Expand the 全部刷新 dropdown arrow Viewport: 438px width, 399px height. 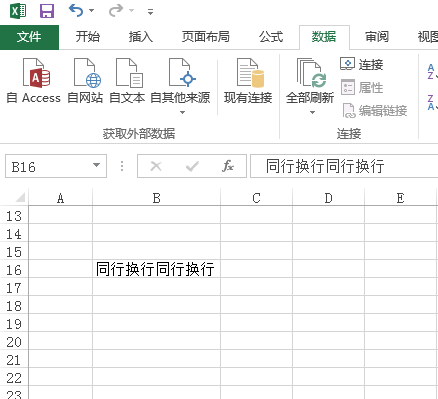(312, 113)
